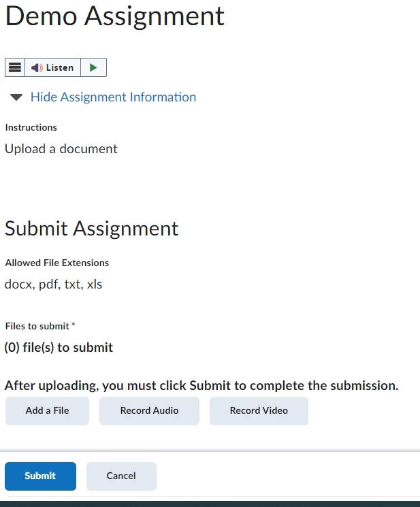This screenshot has width=420, height=507.
Task: Select the 'Upload a document' instruction text
Action: tap(61, 149)
